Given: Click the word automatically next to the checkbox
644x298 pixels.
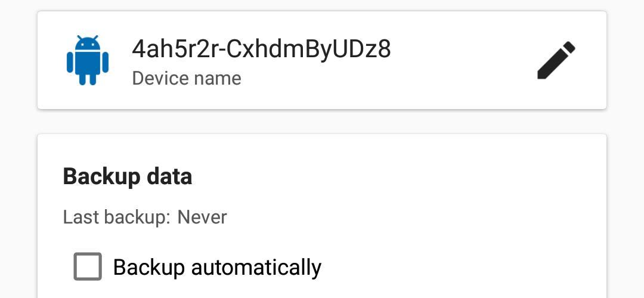Looking at the screenshot, I should 256,267.
